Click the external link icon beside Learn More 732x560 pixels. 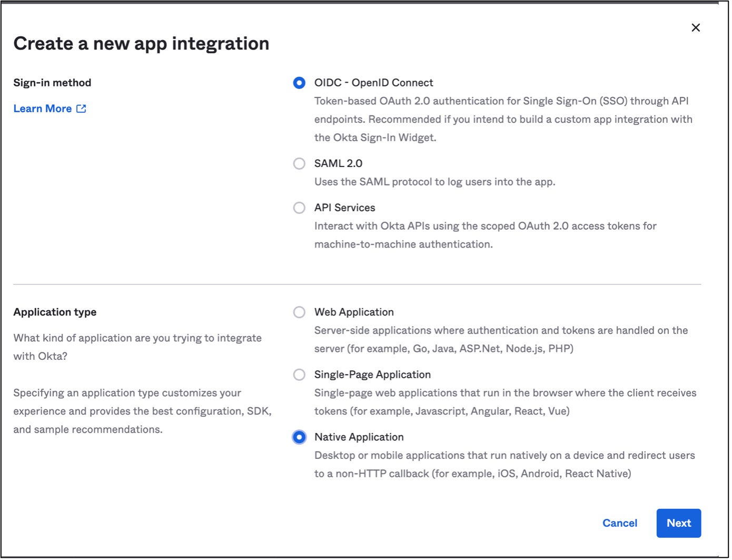point(81,109)
